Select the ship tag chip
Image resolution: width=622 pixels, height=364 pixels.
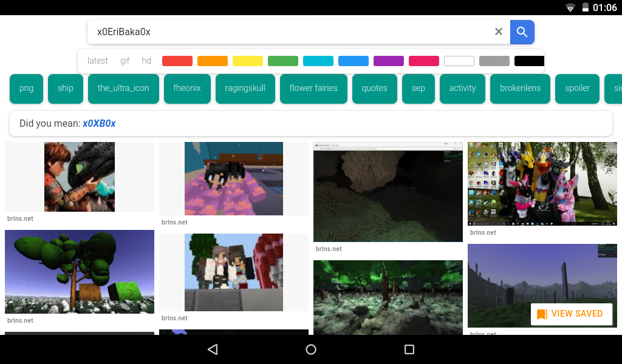[66, 89]
